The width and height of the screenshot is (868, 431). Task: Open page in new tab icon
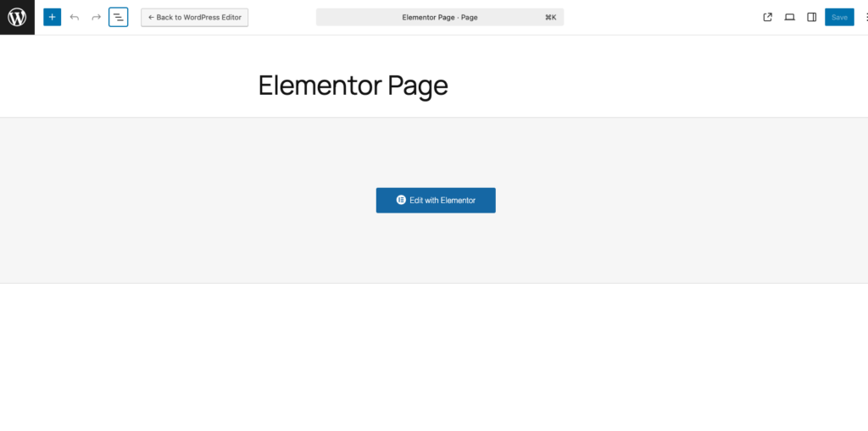pos(768,17)
